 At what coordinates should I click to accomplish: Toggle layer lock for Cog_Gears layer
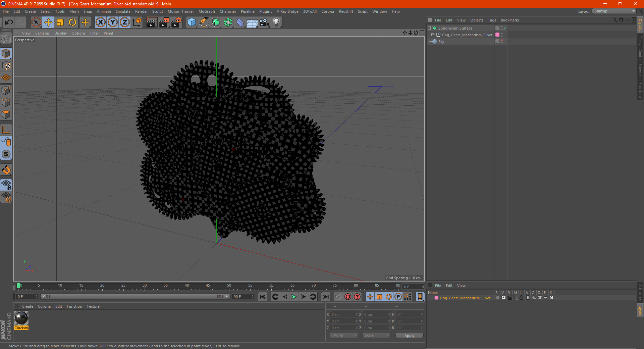521,298
